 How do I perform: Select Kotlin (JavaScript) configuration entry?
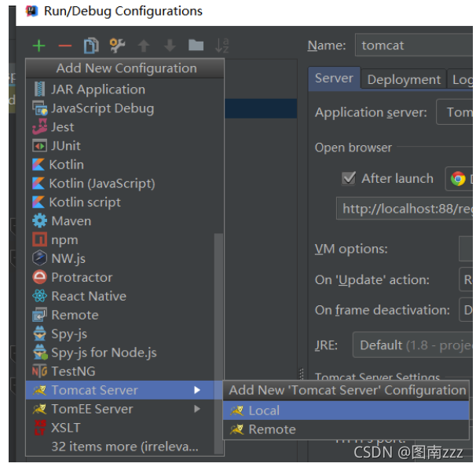[x=125, y=184]
